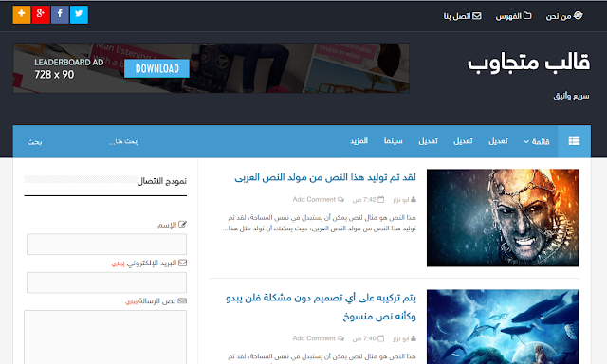
Task: Open post titled 'يتم تركيبه على أي تصميم'
Action: pyautogui.click(x=321, y=307)
